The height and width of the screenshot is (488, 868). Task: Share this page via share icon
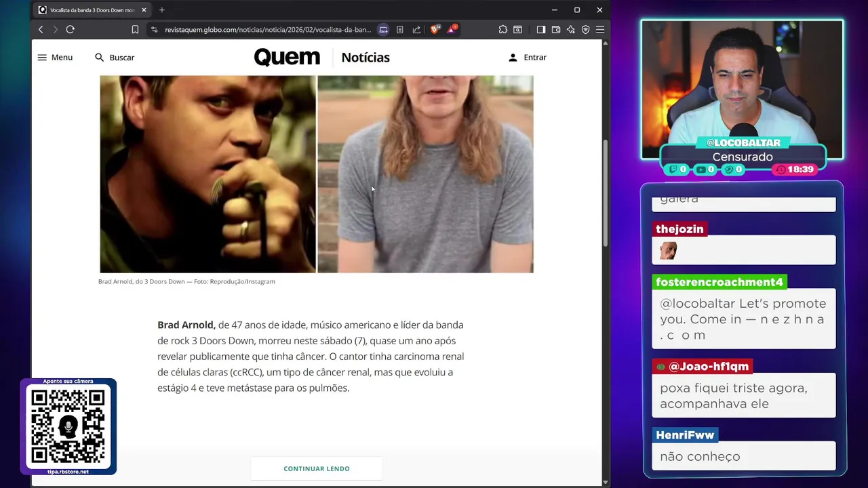click(416, 30)
